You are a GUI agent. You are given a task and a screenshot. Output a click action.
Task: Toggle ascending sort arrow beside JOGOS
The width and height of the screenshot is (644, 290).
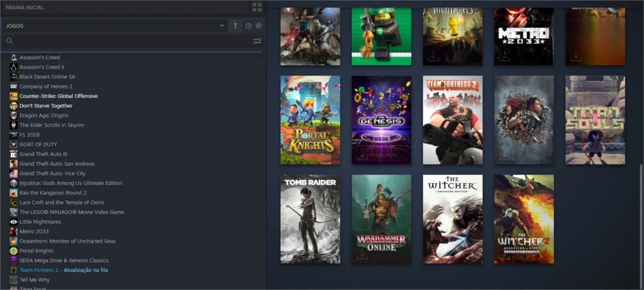[x=235, y=26]
